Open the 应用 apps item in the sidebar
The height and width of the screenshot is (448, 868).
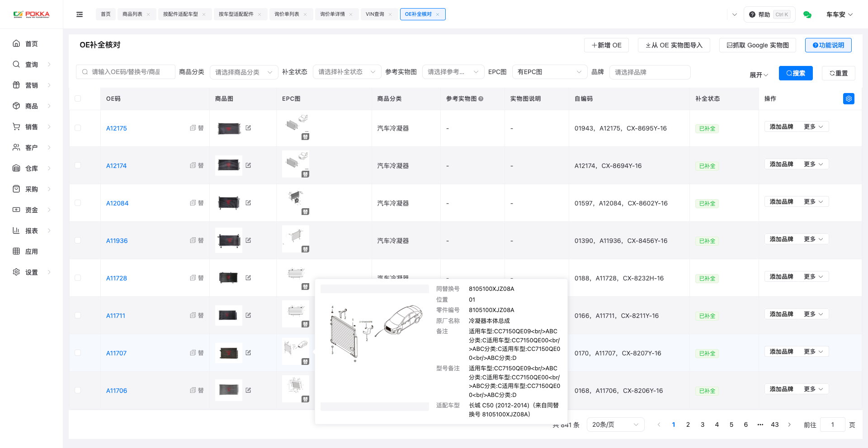[31, 251]
